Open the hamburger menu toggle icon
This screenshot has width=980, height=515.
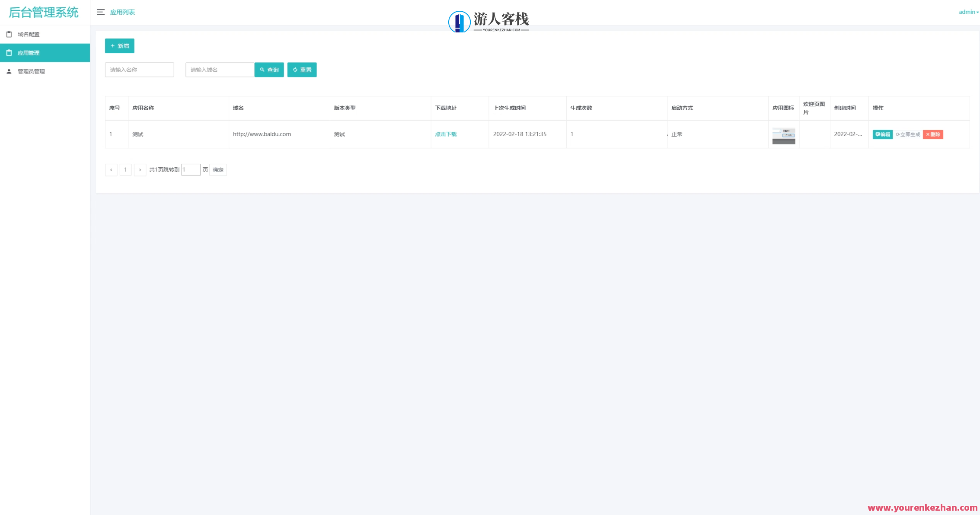tap(101, 12)
